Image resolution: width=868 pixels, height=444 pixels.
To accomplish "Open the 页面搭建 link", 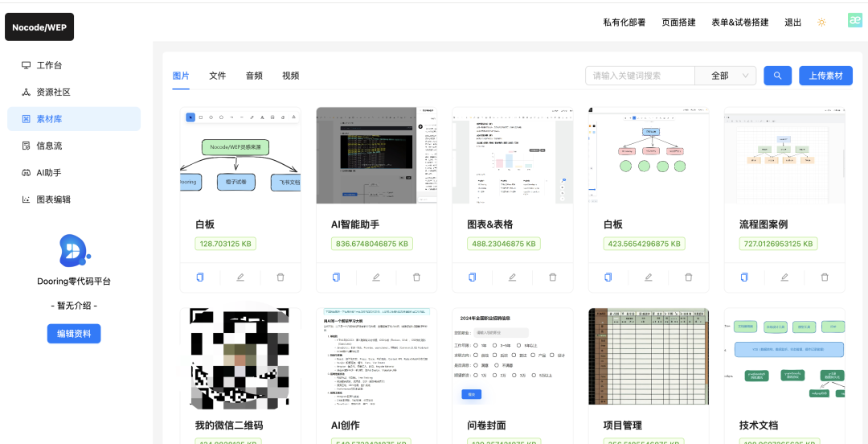I will 678,23.
